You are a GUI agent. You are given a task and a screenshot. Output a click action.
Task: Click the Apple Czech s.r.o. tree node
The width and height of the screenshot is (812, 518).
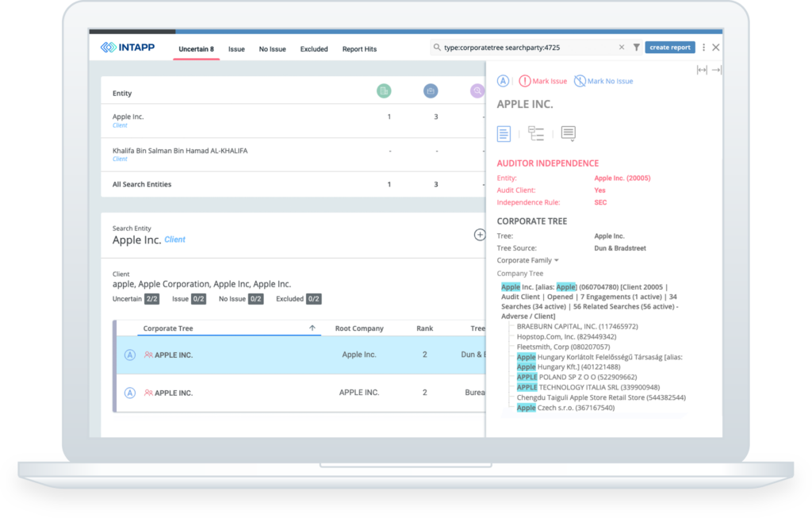(565, 408)
